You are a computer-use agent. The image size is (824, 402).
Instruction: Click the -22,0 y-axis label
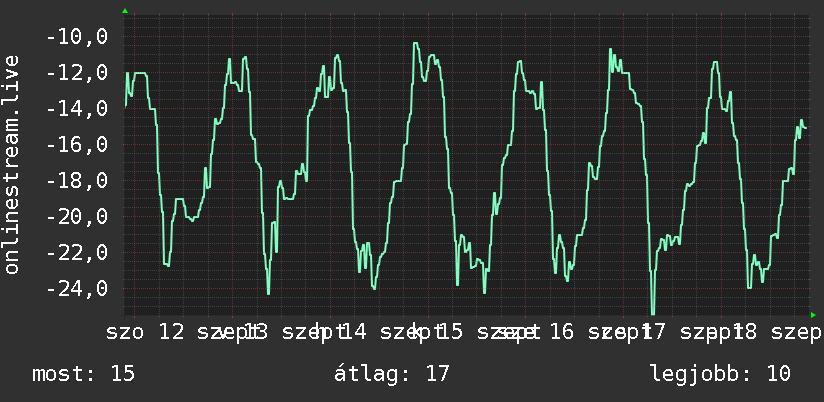77,253
